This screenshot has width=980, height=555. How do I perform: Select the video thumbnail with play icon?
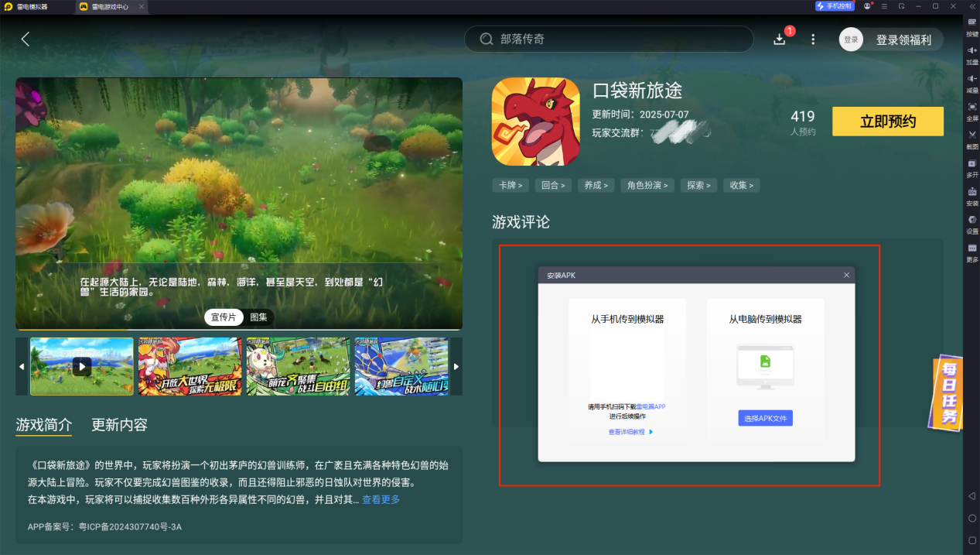click(x=82, y=366)
